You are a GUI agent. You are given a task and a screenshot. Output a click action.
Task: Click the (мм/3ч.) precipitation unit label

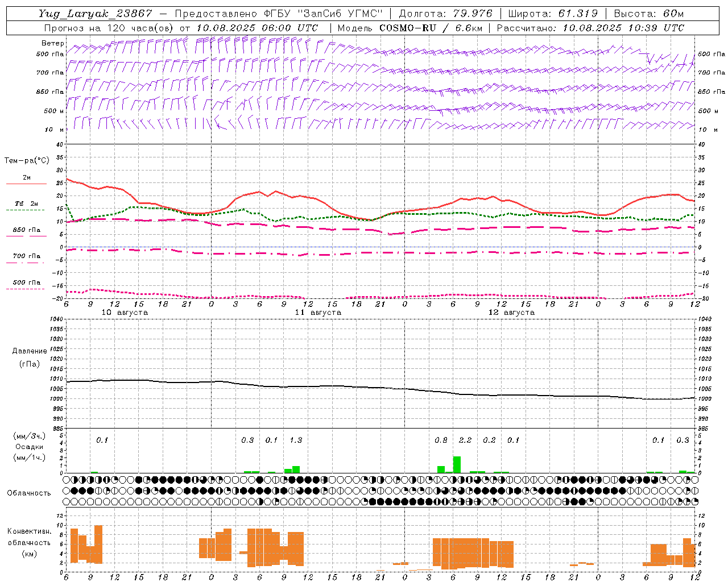click(30, 436)
